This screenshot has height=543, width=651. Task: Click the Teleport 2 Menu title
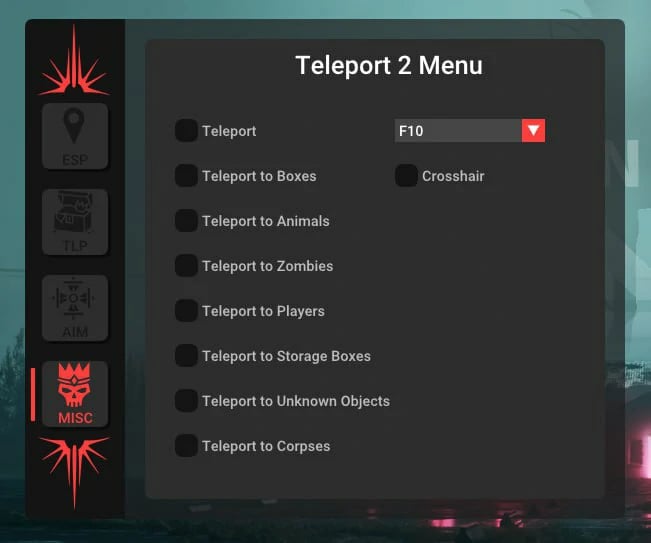point(389,66)
